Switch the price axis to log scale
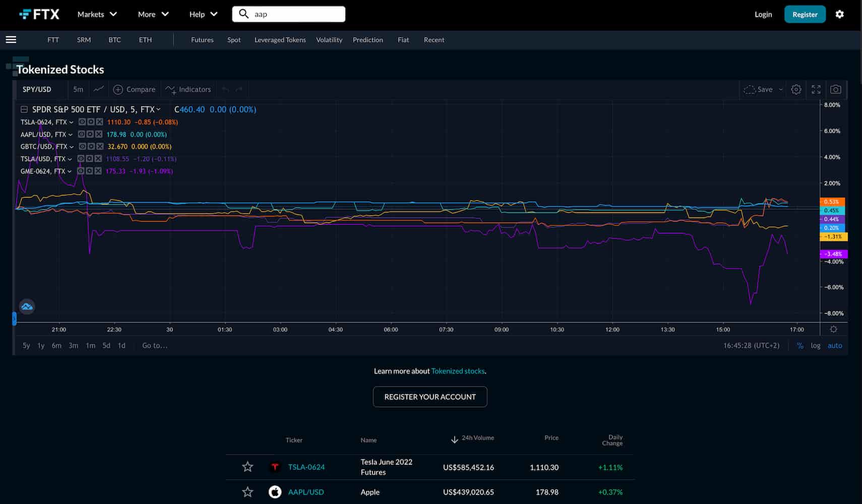This screenshot has width=862, height=504. coord(815,345)
